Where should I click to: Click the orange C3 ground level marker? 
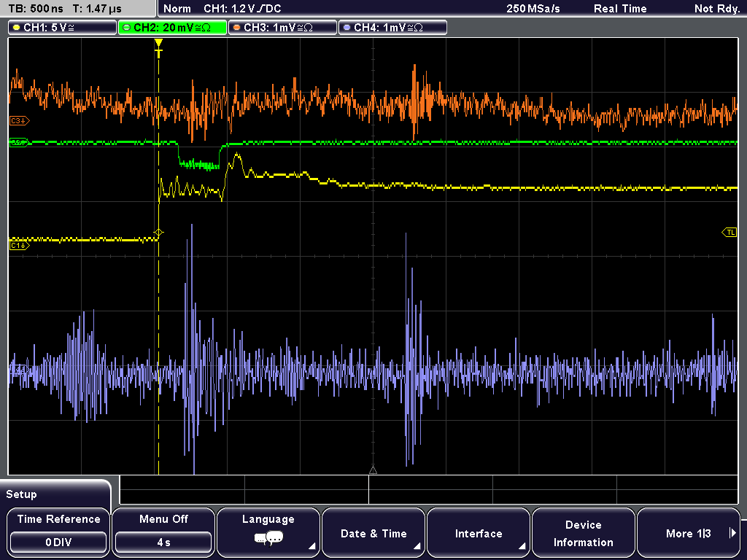(x=19, y=121)
